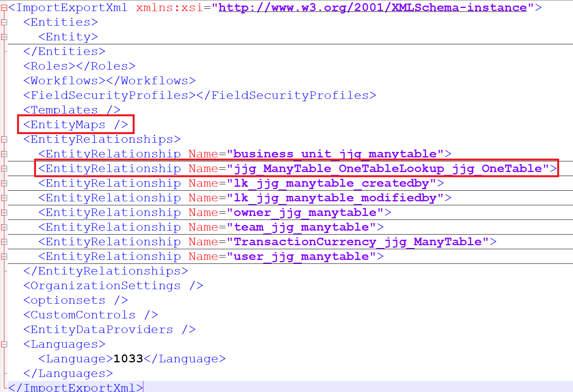Collapse the ImportExportXml root node fold marker
Image resolution: width=573 pixels, height=392 pixels.
pyautogui.click(x=4, y=8)
